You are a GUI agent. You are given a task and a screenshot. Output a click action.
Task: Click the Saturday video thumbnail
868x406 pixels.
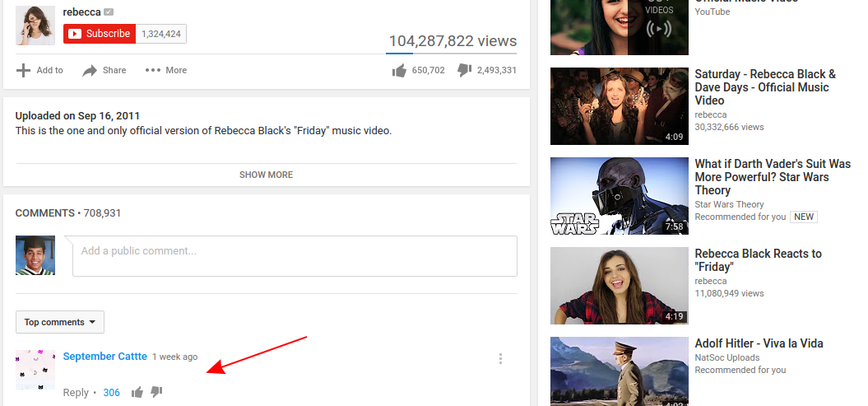coord(620,106)
